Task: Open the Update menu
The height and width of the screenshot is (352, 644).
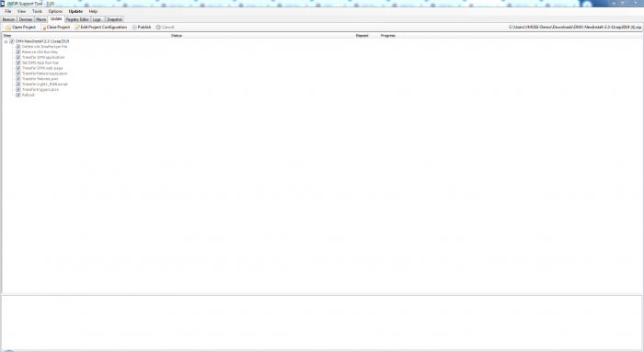Action: (x=75, y=11)
